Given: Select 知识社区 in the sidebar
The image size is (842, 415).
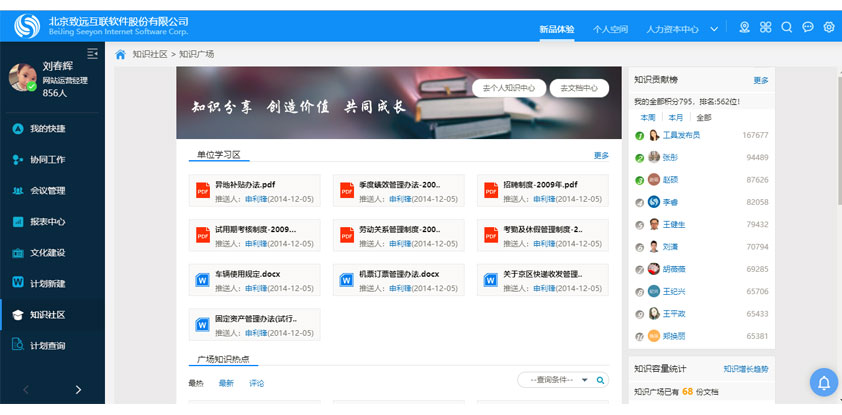Looking at the screenshot, I should coord(47,315).
